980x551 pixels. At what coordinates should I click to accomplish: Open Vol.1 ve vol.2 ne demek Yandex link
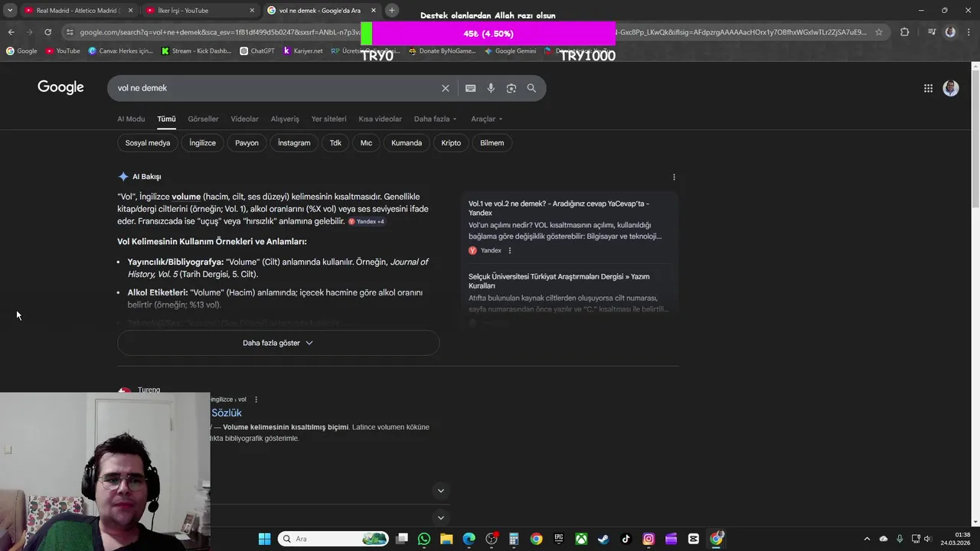tap(559, 208)
